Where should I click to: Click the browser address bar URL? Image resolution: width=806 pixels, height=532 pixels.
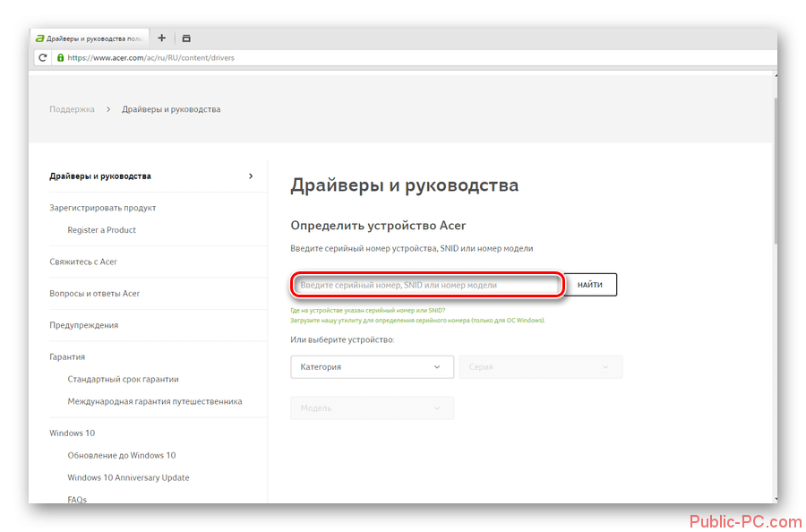[x=150, y=57]
